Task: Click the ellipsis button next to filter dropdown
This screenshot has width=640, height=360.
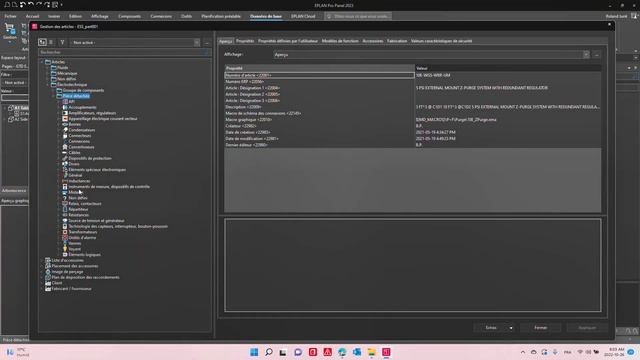Action: pos(207,42)
